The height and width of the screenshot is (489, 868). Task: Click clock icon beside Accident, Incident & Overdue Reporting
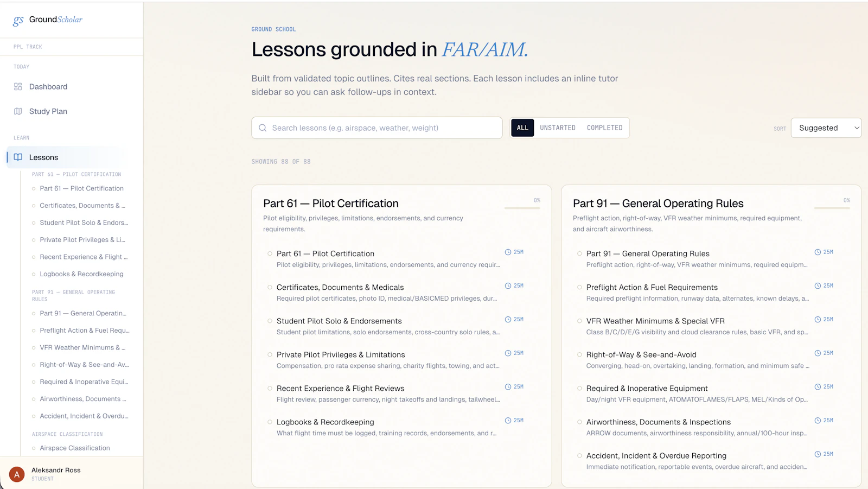pos(818,454)
